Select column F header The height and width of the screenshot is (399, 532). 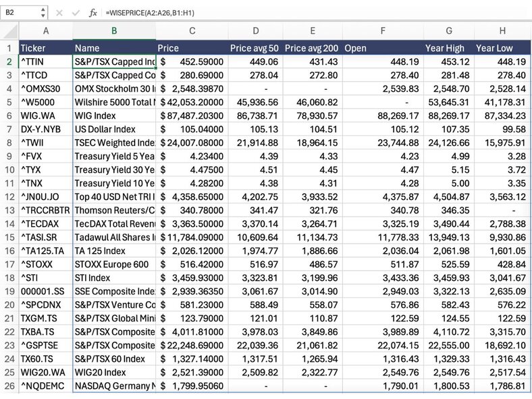[x=383, y=31]
